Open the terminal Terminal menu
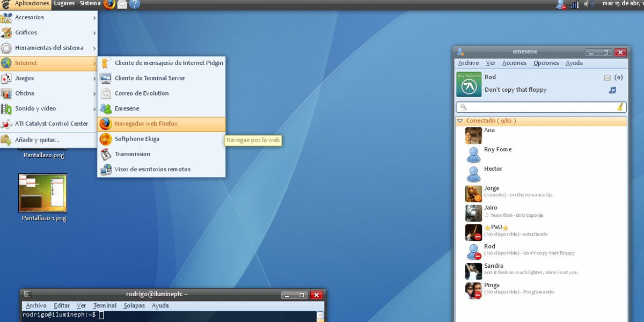This screenshot has width=644, height=322. [105, 306]
